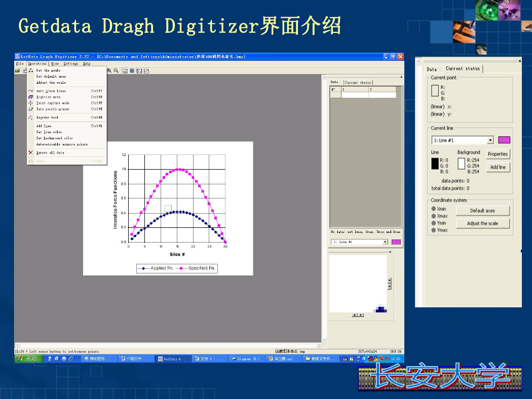
Task: Open the Program (D:) taskbar button
Action: 246,358
